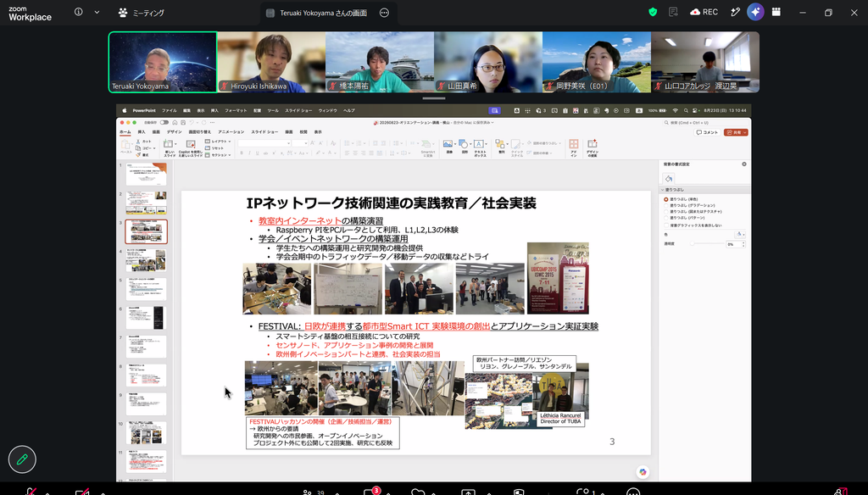Click the floating green pencil annotate button

pos(22,459)
